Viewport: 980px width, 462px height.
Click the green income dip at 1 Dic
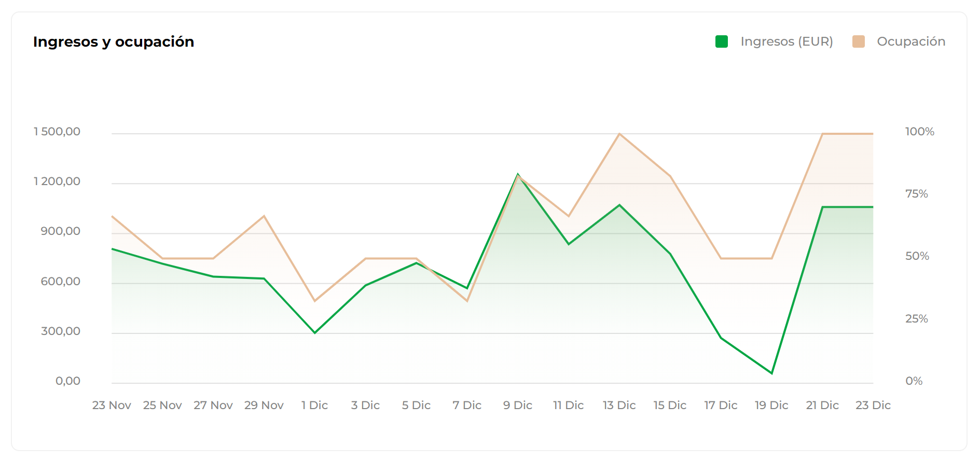(x=315, y=333)
